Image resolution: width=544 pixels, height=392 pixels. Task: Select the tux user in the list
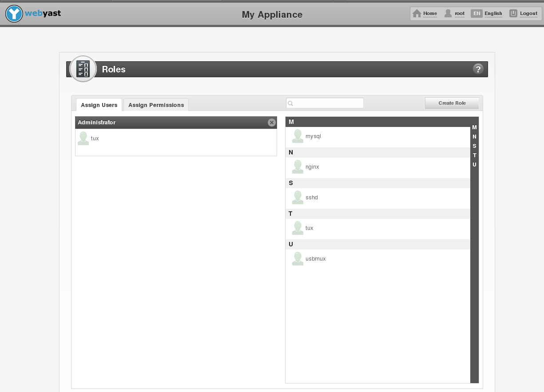[x=309, y=228]
